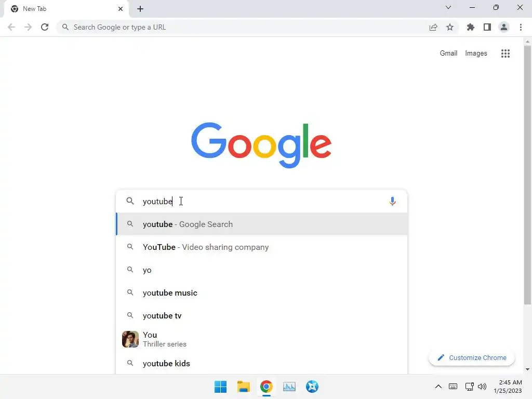Click Chrome icon in taskbar
The height and width of the screenshot is (399, 532).
[x=267, y=387]
